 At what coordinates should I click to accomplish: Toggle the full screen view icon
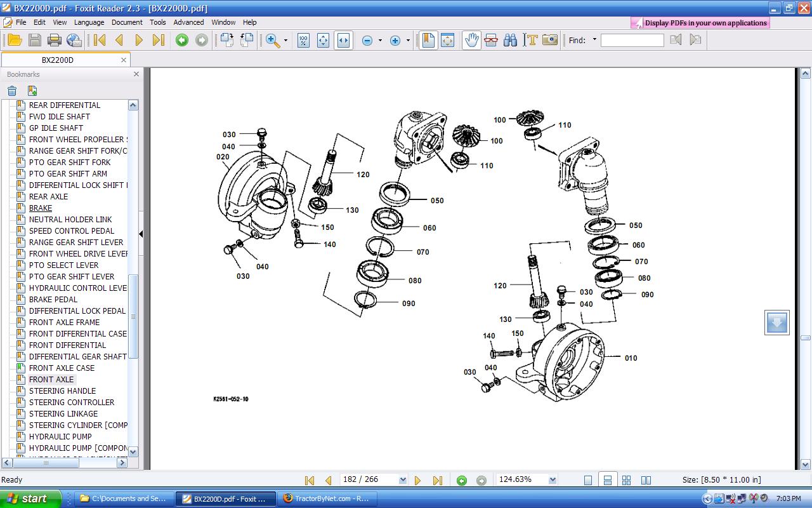point(447,40)
